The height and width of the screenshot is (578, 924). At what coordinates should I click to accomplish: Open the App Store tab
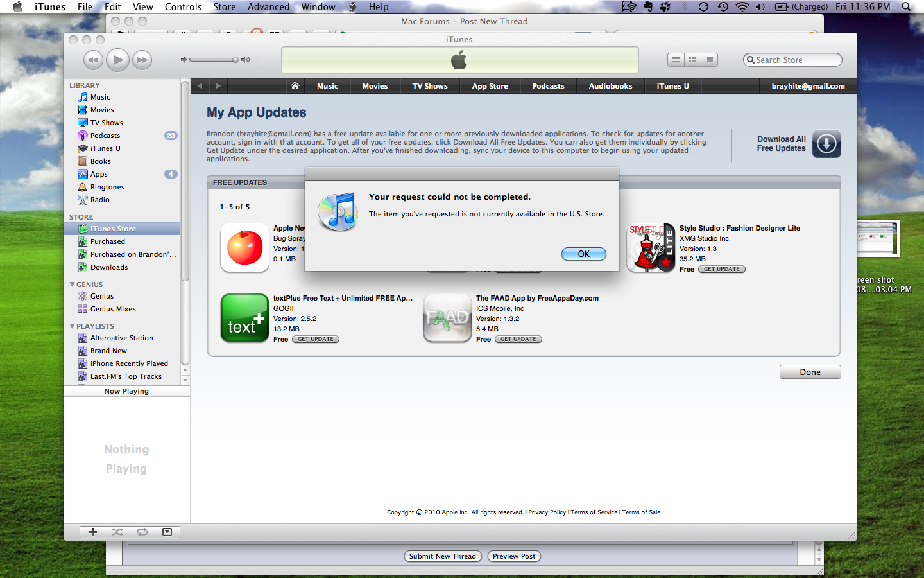coord(490,86)
